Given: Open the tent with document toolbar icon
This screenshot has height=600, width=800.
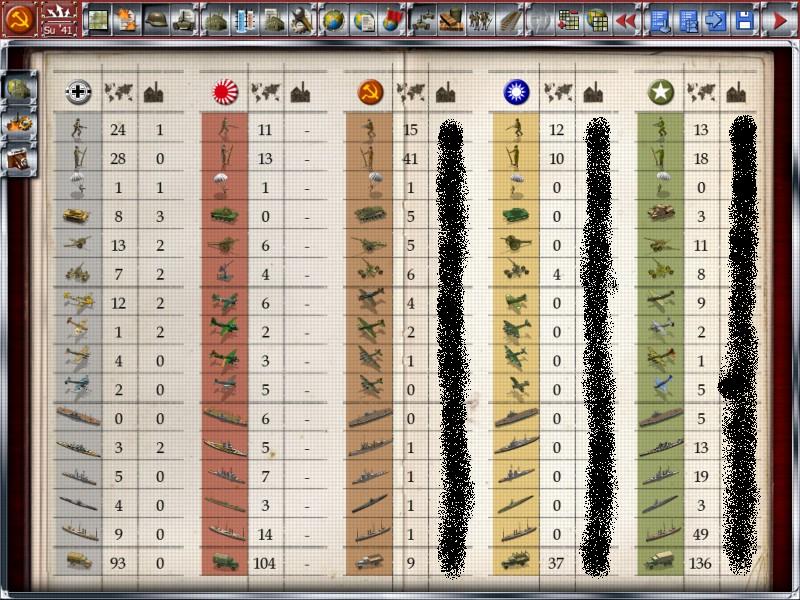Looking at the screenshot, I should (273, 20).
